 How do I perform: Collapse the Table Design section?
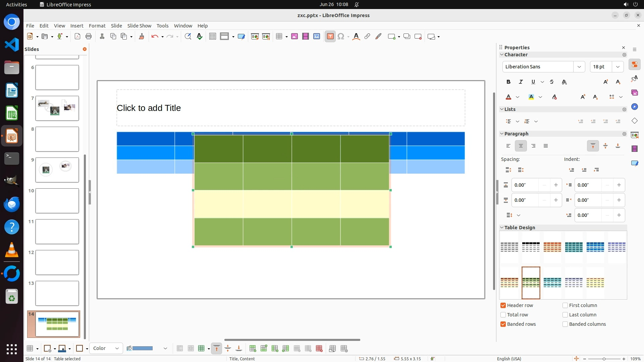pos(502,228)
